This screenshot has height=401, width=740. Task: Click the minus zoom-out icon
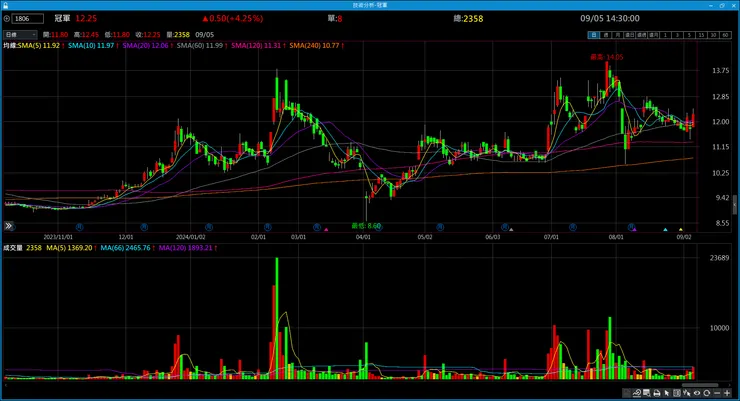pos(717,393)
